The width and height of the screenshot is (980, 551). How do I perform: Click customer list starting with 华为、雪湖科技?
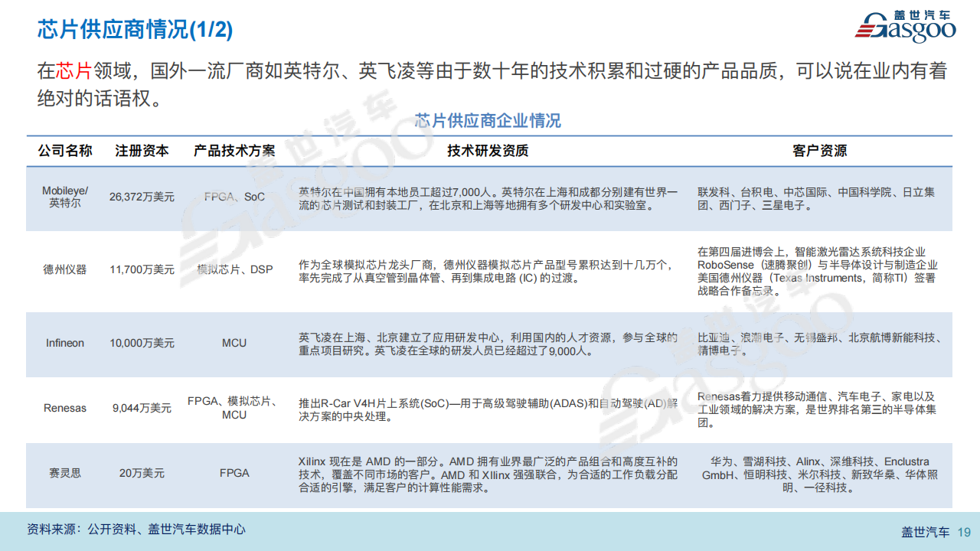click(820, 474)
